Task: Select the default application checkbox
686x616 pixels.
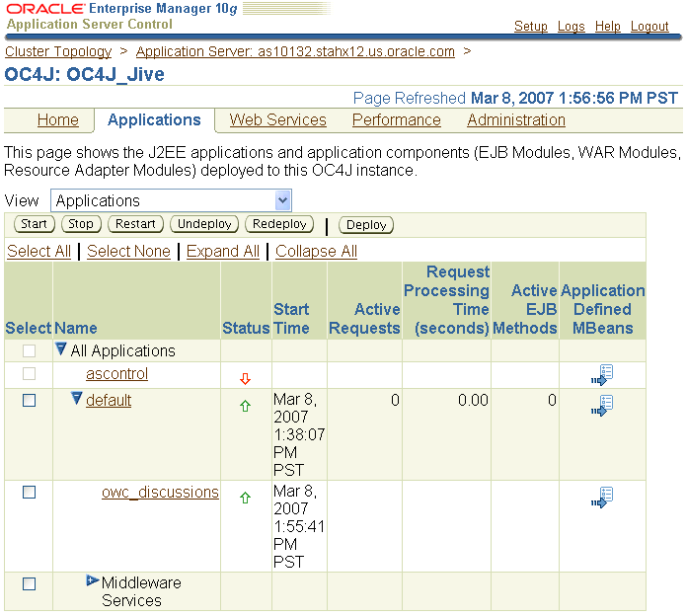Action: (30, 401)
